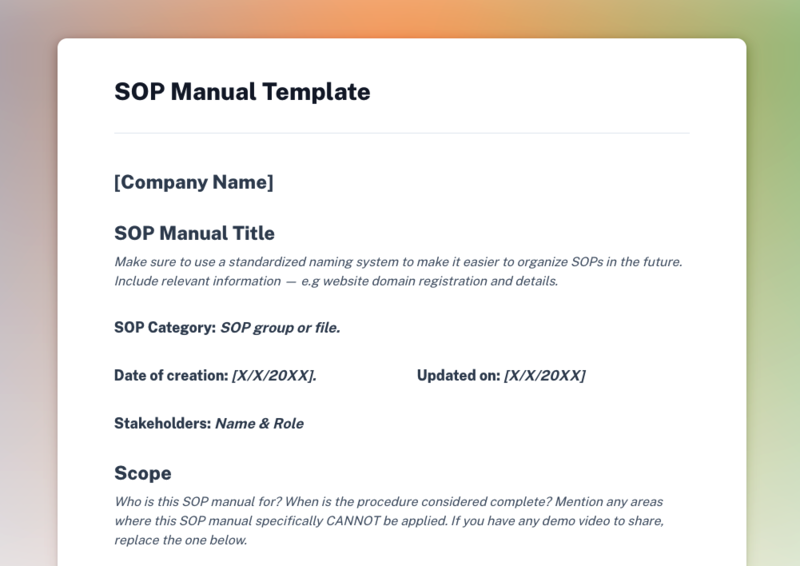Image resolution: width=800 pixels, height=566 pixels.
Task: Click the "Scope" section heading
Action: (143, 473)
